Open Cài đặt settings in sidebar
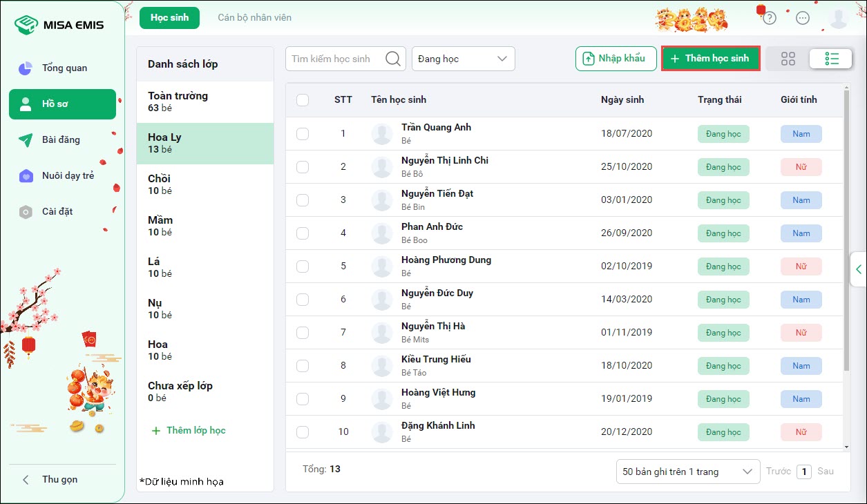This screenshot has height=504, width=867. click(57, 211)
